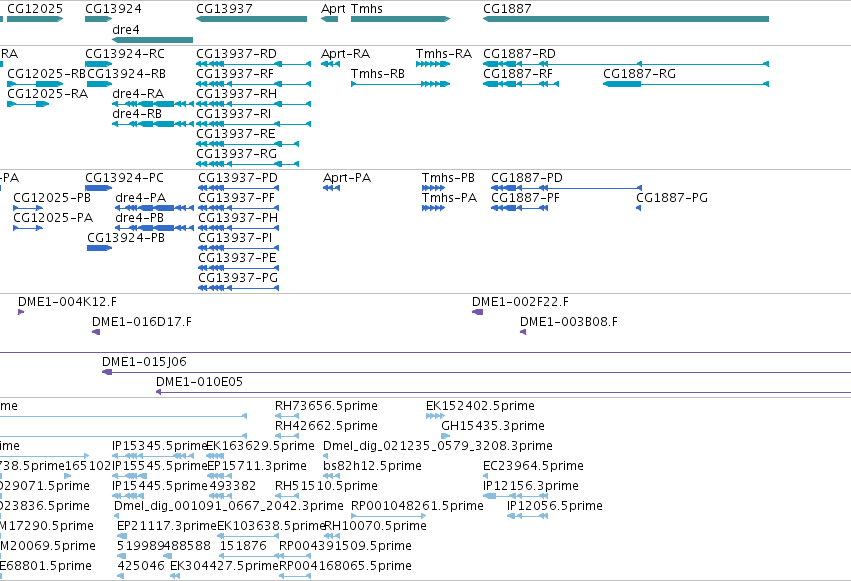Image resolution: width=851 pixels, height=581 pixels.
Task: Select protein CG13937-PF label
Action: [x=237, y=198]
